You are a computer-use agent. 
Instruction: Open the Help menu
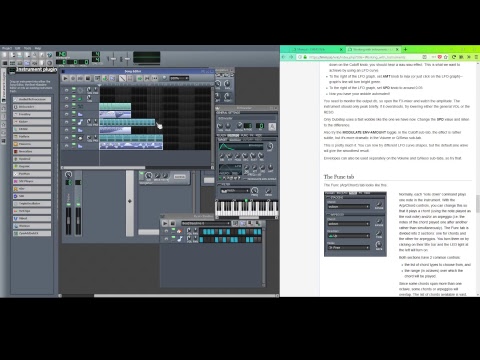[x=38, y=48]
